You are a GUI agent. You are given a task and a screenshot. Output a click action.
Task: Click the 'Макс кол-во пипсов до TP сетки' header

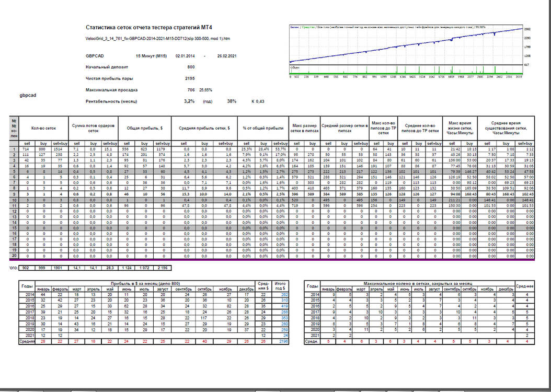point(383,129)
